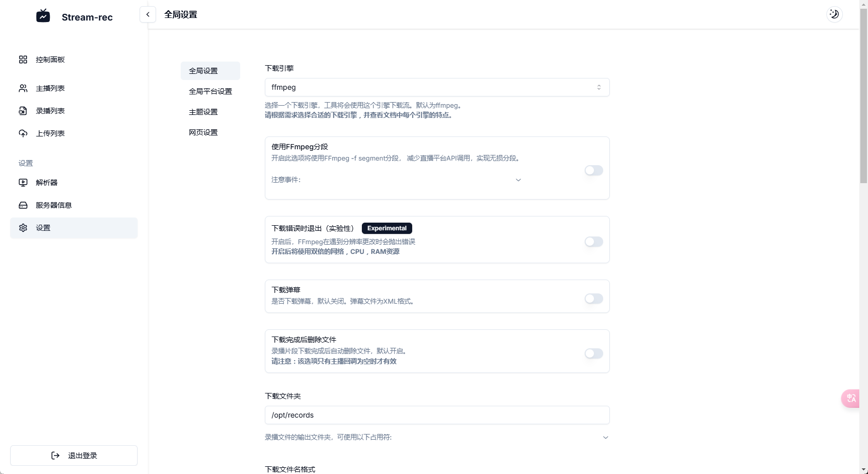Click the /opt/records download folder field
This screenshot has width=868, height=474.
(437, 415)
